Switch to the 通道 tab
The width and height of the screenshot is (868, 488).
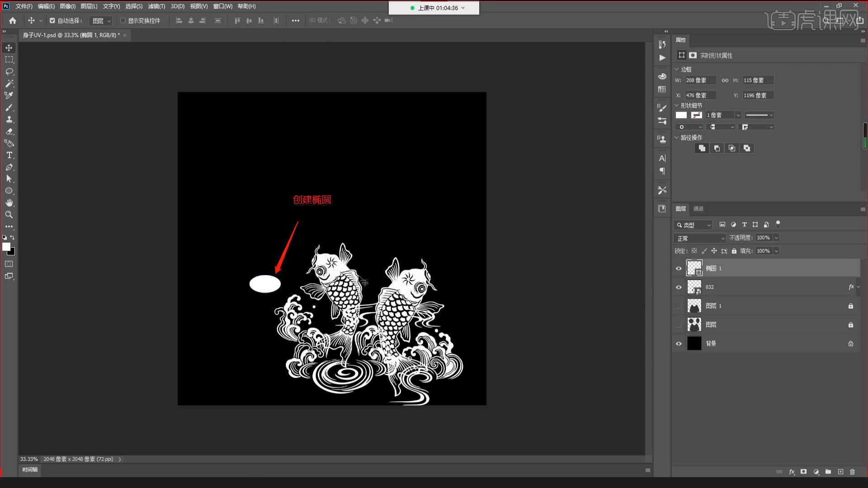point(698,209)
